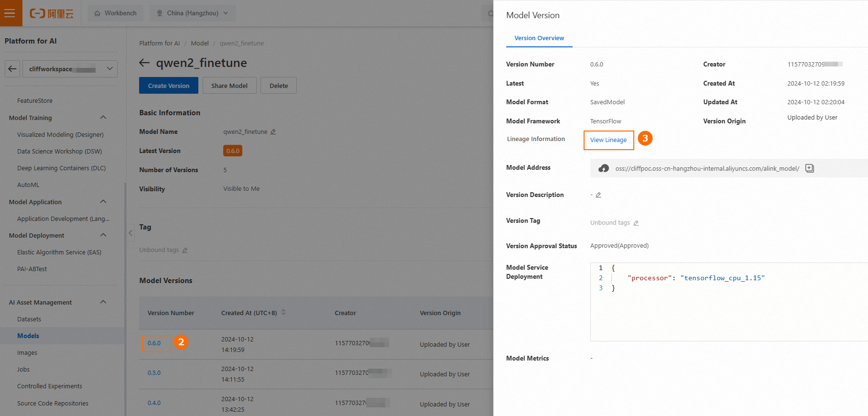This screenshot has width=868, height=416.
Task: Collapse the left sidebar panel
Action: pyautogui.click(x=130, y=233)
